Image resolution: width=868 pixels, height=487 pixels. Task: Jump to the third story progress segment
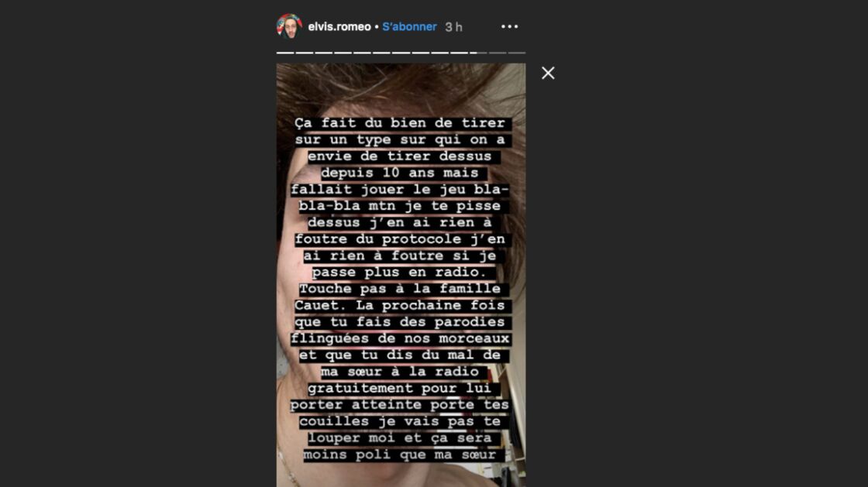(324, 53)
